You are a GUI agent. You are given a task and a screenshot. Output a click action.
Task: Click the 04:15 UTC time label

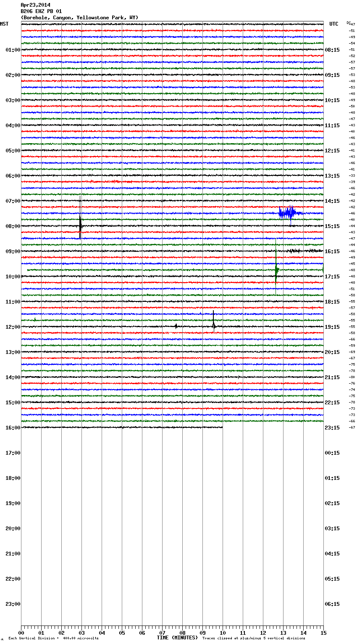coord(332,554)
